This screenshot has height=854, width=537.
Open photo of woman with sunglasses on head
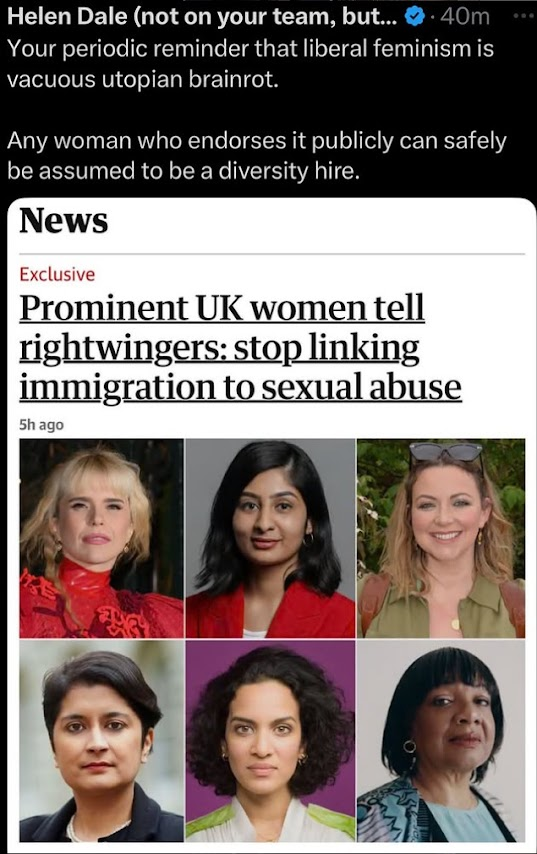(x=441, y=538)
